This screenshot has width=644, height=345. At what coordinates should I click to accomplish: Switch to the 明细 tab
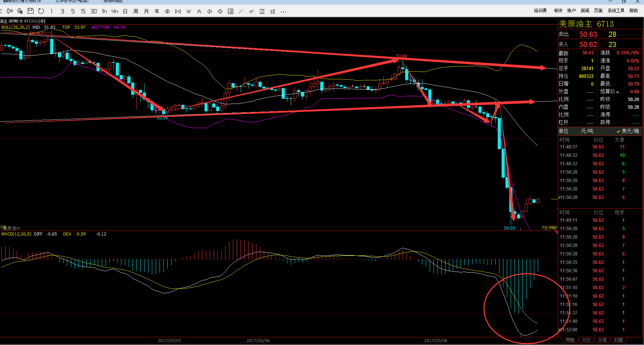point(570,340)
